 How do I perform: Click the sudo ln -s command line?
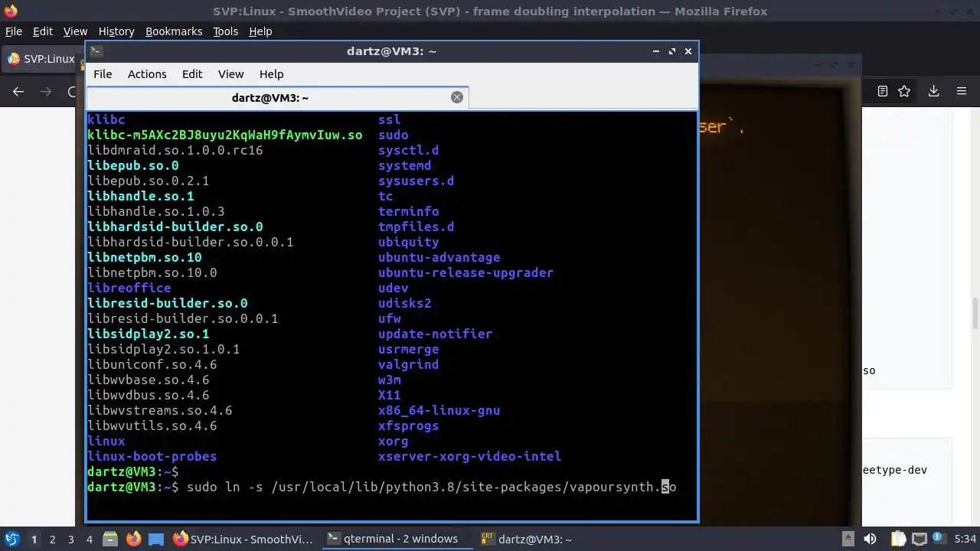click(432, 487)
